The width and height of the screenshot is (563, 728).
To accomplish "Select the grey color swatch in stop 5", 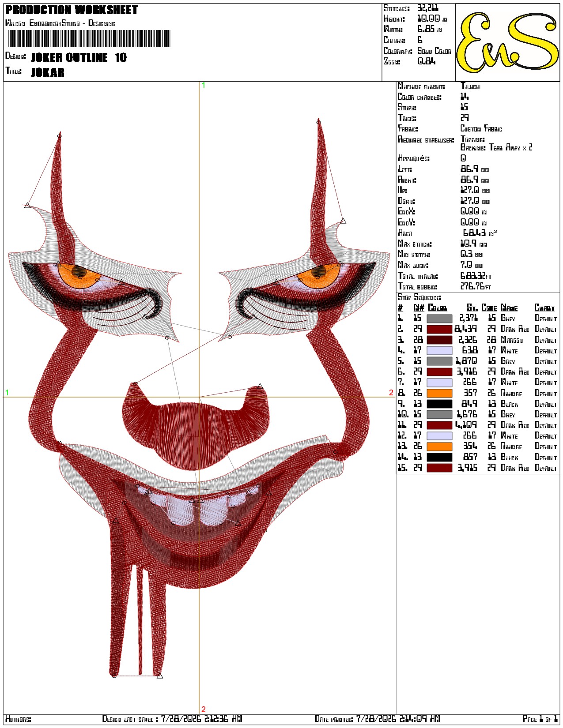I will pyautogui.click(x=439, y=361).
